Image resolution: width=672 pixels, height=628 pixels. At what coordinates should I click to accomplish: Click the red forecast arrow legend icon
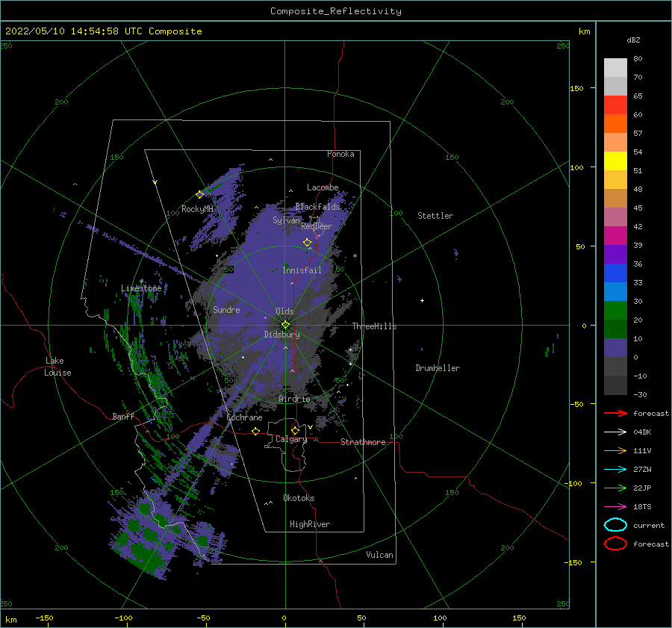(615, 413)
